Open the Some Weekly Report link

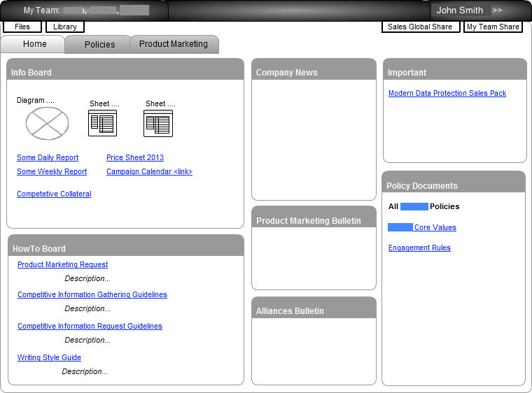point(52,172)
